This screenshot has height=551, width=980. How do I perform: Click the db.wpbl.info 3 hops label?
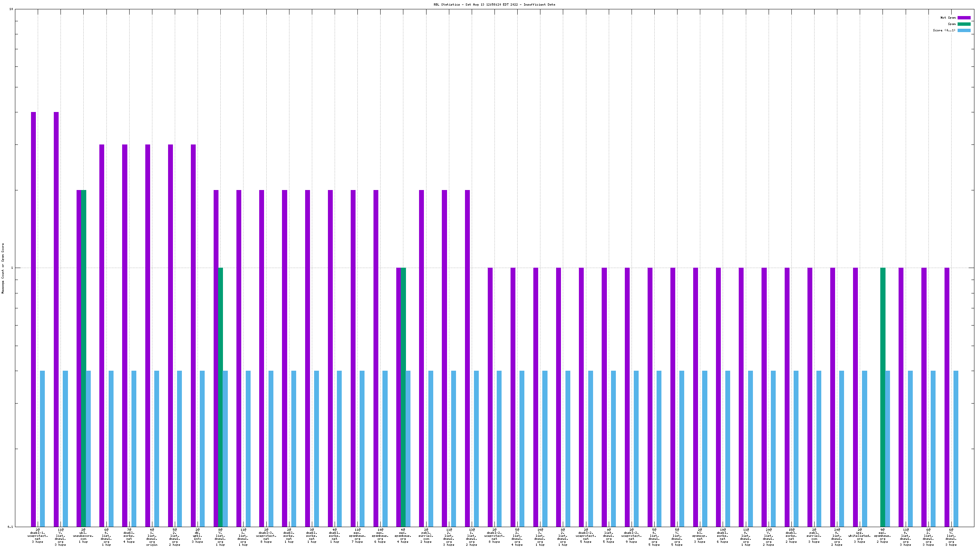pos(198,535)
